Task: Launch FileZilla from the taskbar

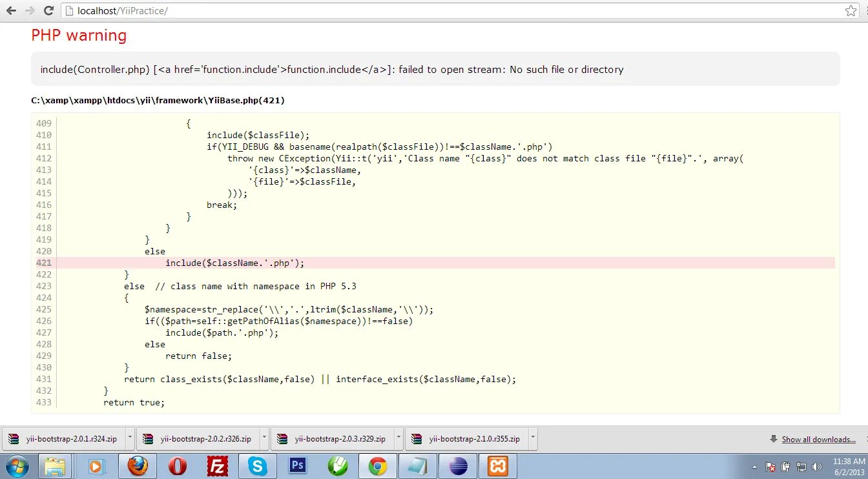Action: click(218, 465)
